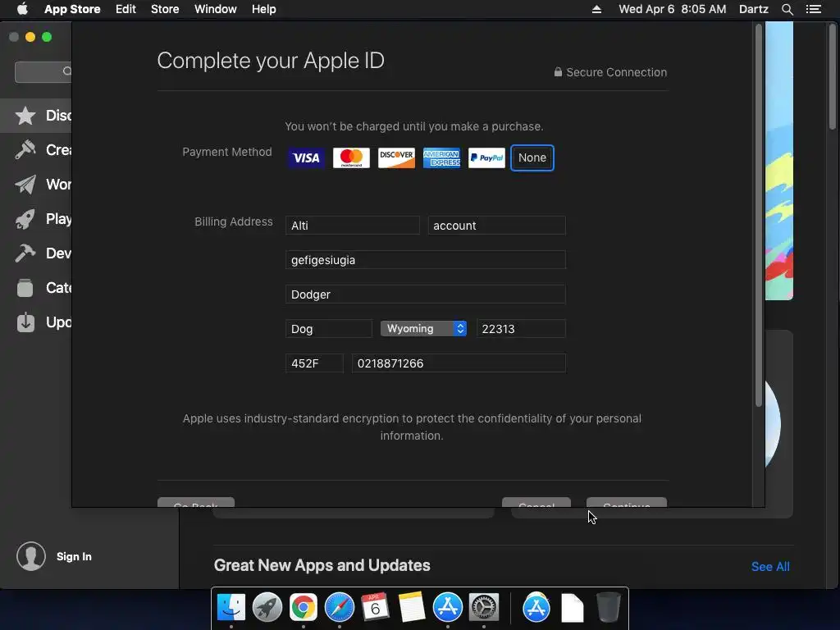The image size is (840, 630).
Task: Open the Store menu
Action: pyautogui.click(x=165, y=9)
